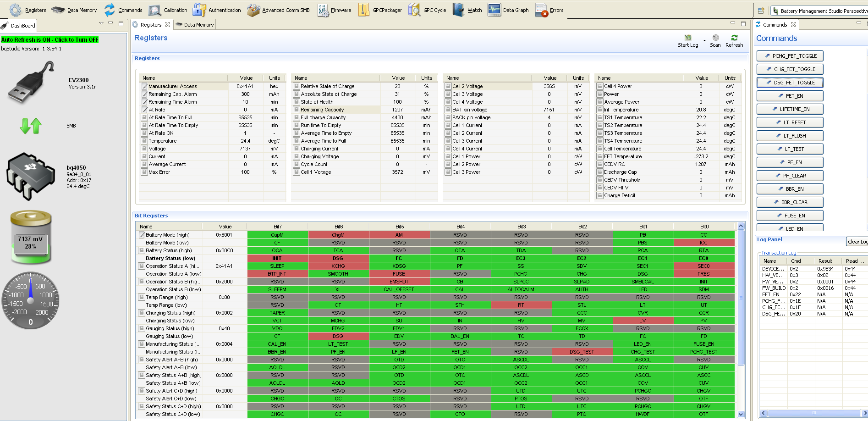Click the Clear Log button
Viewport: 868px width, 421px height.
click(857, 242)
